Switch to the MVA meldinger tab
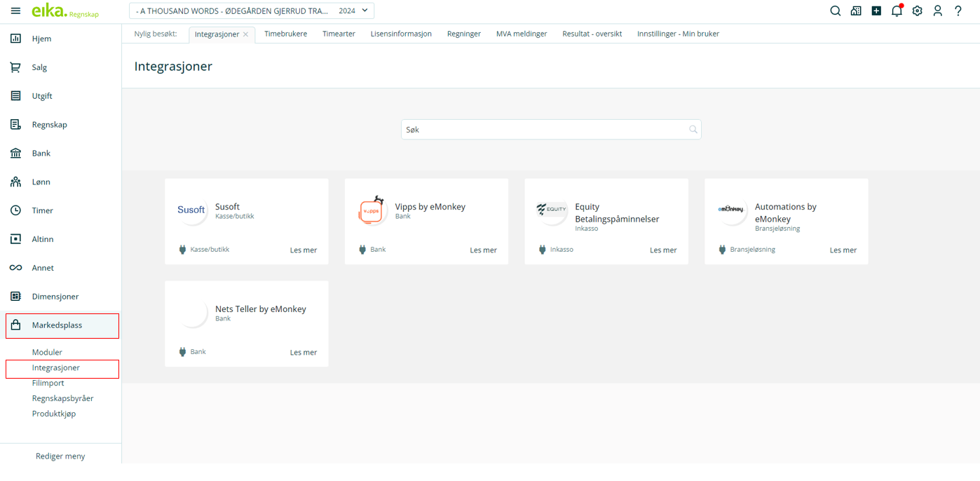 point(521,34)
